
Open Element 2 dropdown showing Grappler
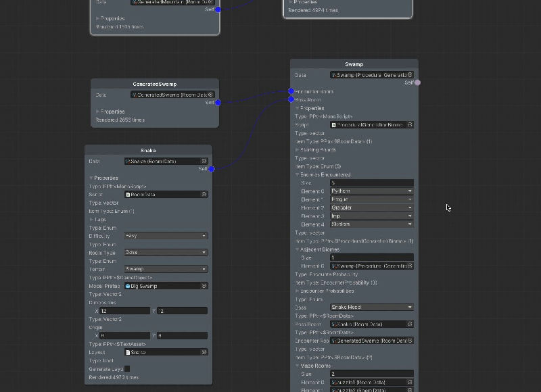pyautogui.click(x=371, y=207)
